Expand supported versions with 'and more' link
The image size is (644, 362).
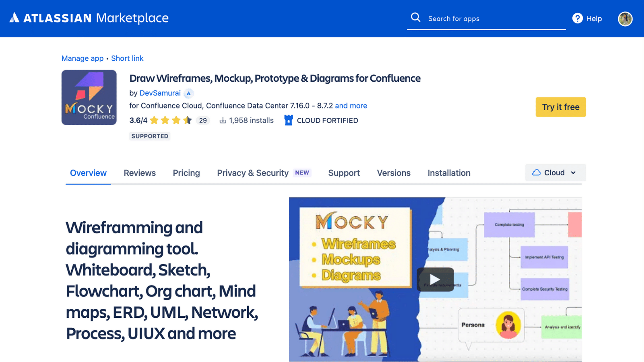pos(351,106)
